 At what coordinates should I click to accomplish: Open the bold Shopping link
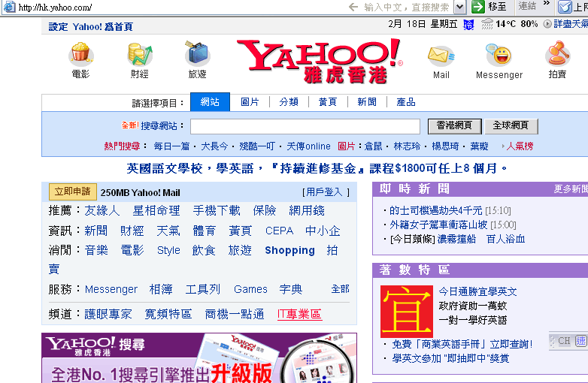click(x=290, y=250)
